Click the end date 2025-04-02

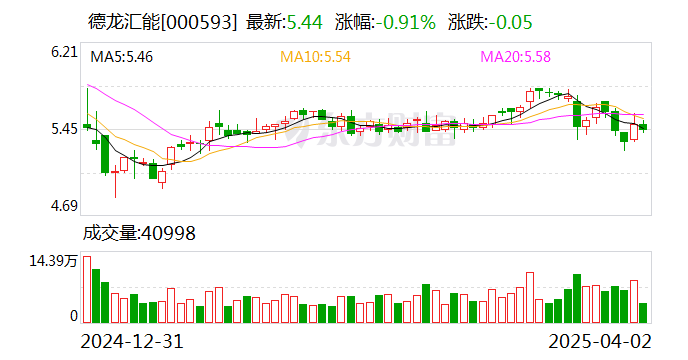(600, 341)
